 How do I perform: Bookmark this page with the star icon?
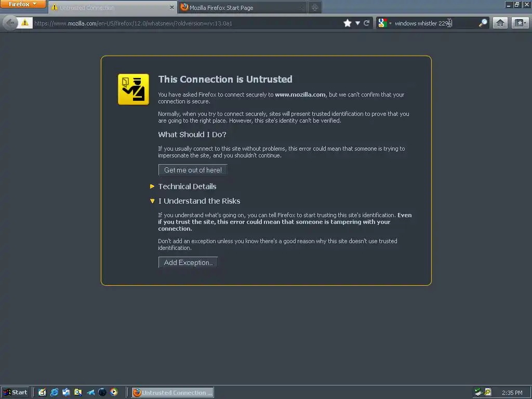(347, 23)
